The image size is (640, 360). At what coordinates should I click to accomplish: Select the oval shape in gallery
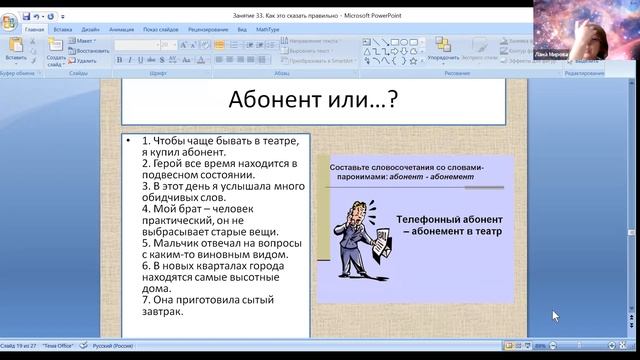404,42
